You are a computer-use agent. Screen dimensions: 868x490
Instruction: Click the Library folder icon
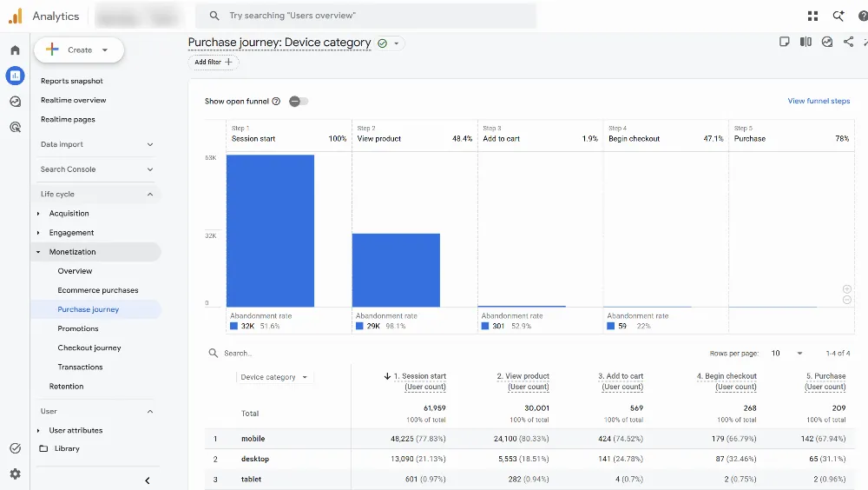pos(43,448)
